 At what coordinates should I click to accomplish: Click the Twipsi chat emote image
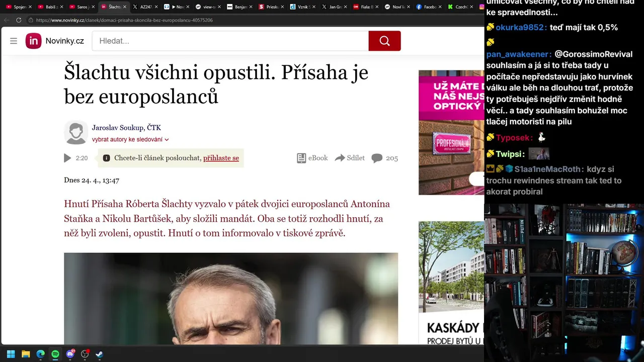coord(539,154)
